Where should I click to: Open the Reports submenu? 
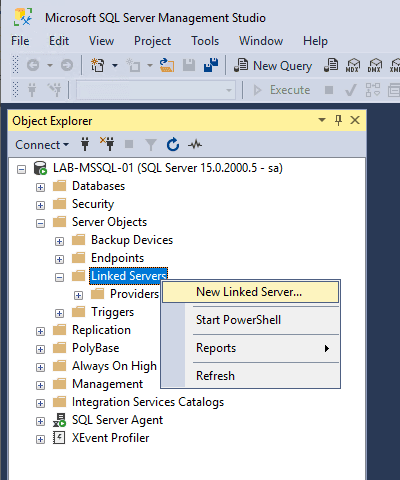click(250, 348)
